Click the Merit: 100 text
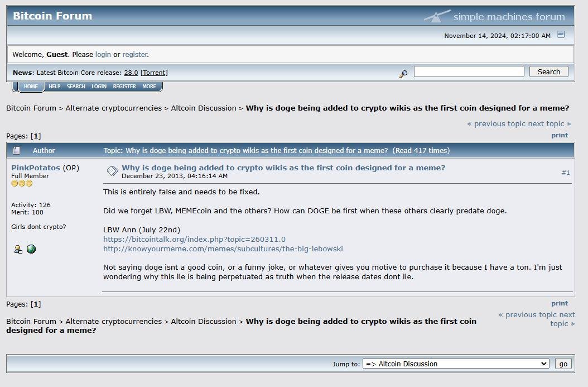The width and height of the screenshot is (588, 387). (x=27, y=212)
